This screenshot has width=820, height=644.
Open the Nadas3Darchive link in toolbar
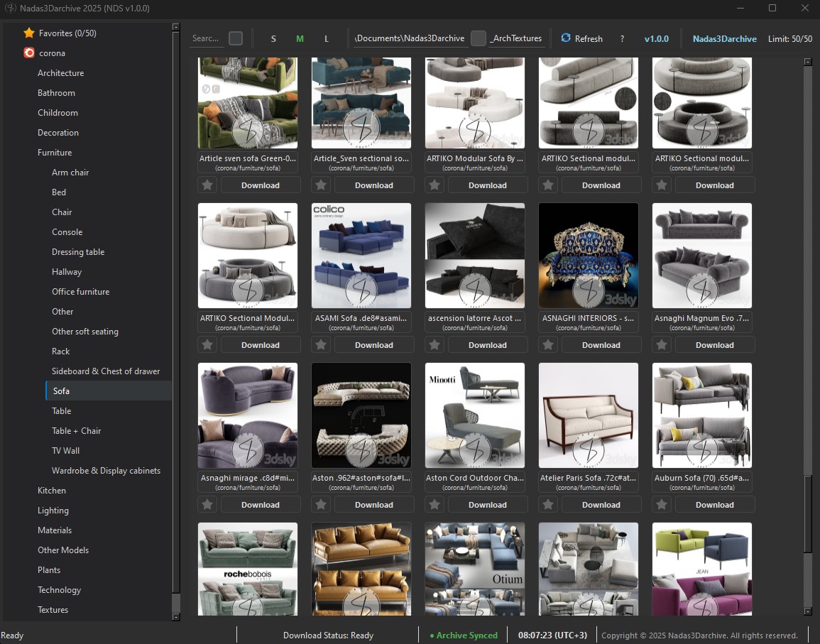pos(724,39)
